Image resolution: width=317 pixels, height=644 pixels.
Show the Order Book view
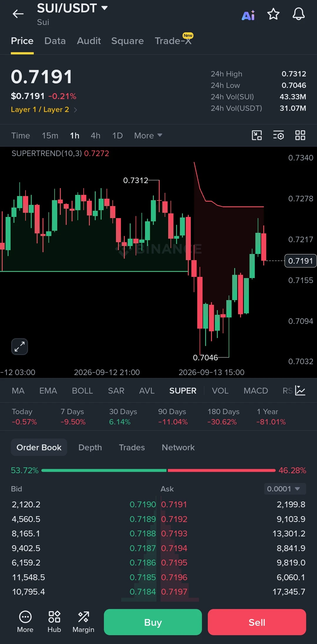coord(39,447)
